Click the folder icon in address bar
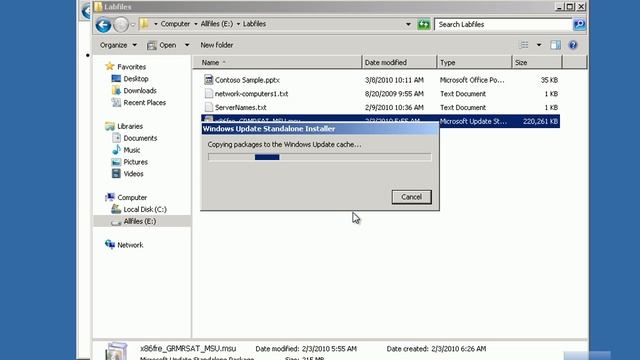This screenshot has width=640, height=360. click(x=144, y=24)
